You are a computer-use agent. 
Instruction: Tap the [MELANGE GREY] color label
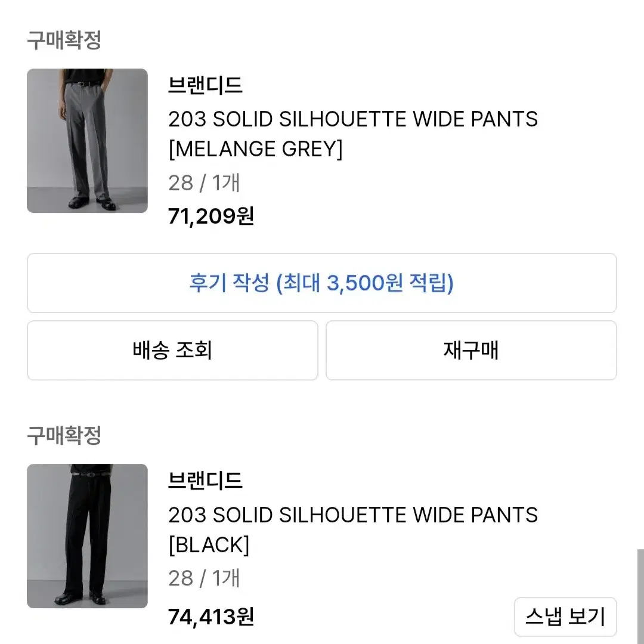point(255,148)
